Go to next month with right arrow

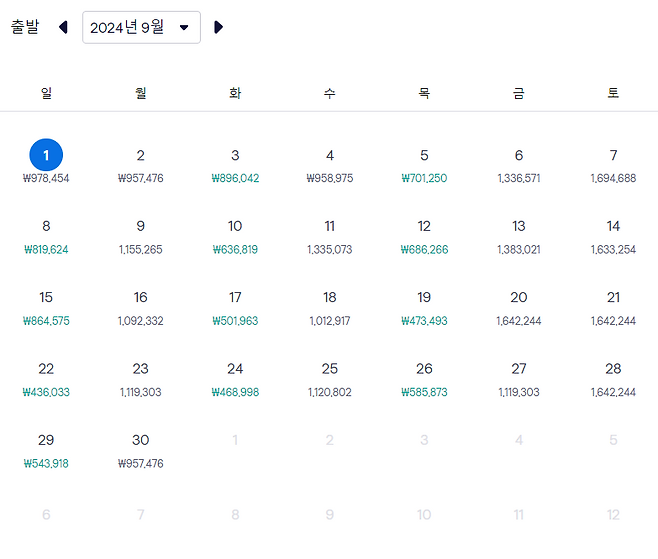(x=218, y=27)
